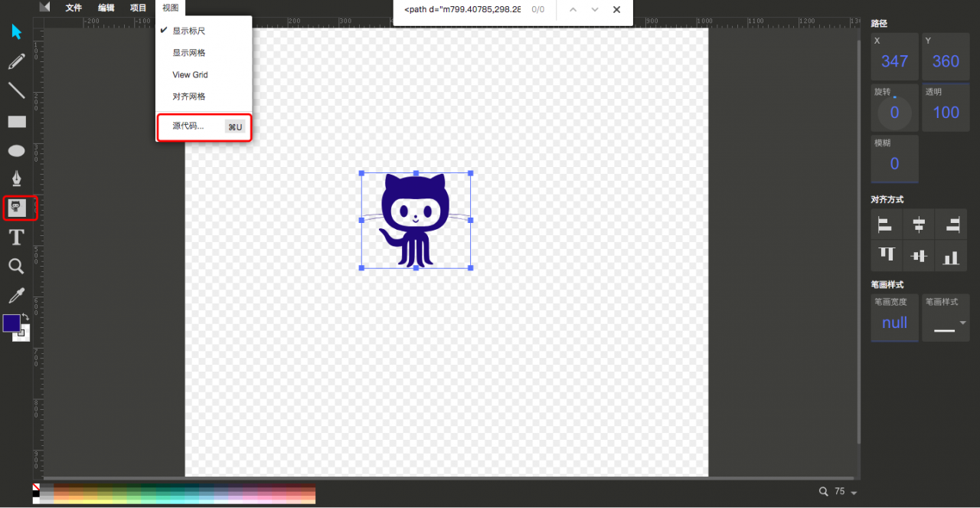980x508 pixels.
Task: Toggle 显示标尺 checked option
Action: 204,31
